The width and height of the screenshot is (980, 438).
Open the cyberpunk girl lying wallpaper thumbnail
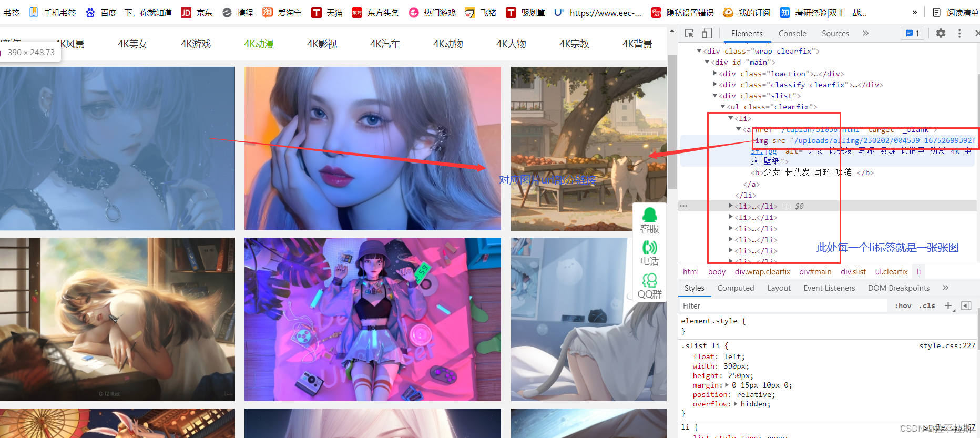[x=373, y=319]
